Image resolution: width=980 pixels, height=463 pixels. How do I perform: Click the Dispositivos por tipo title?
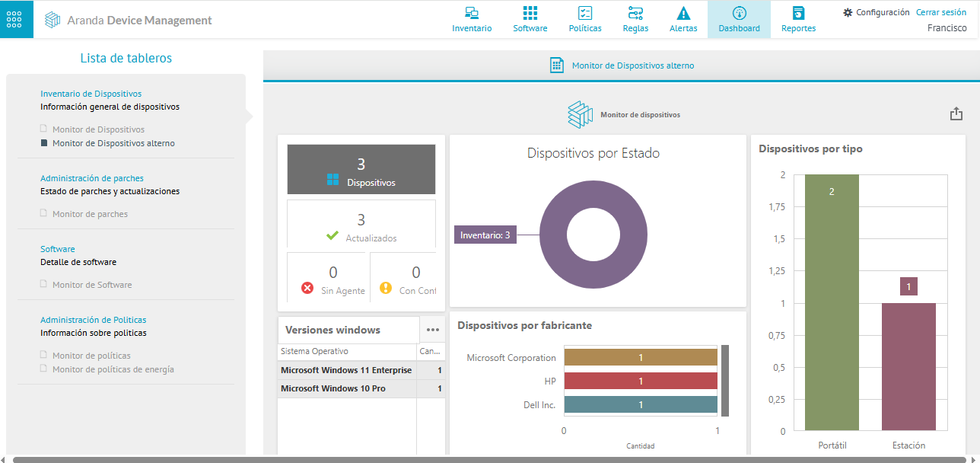(x=811, y=148)
